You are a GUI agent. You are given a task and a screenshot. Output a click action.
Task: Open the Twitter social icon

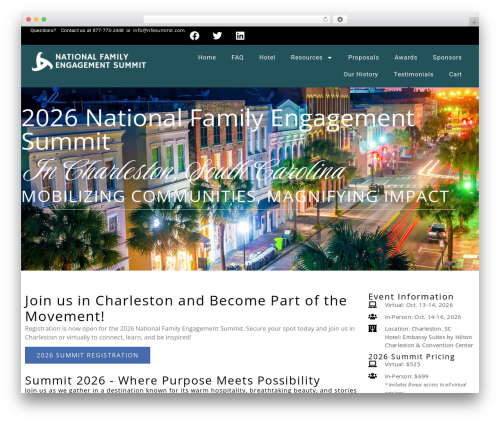pyautogui.click(x=217, y=35)
